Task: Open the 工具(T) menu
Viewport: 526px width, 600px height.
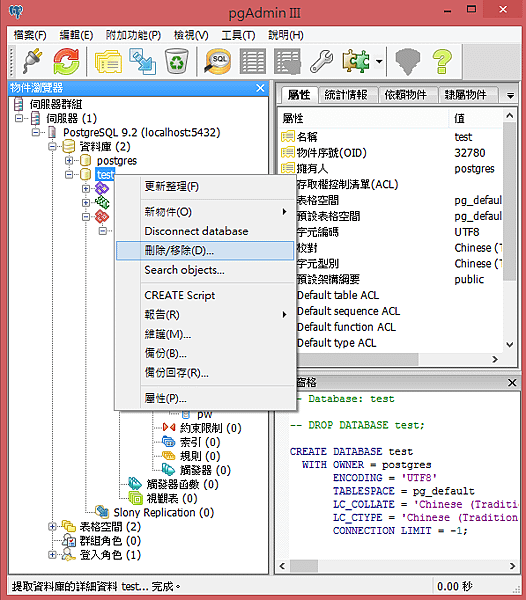Action: tap(238, 35)
